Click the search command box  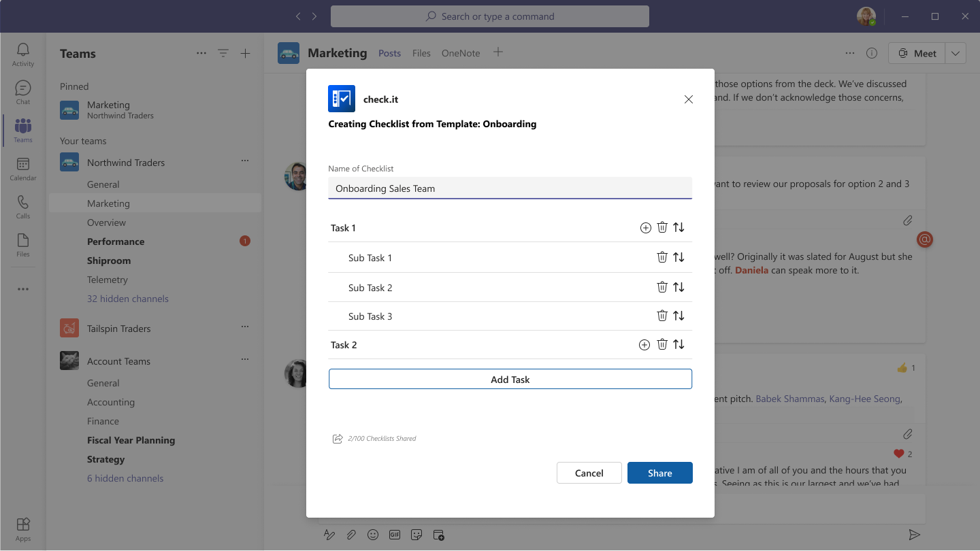pyautogui.click(x=490, y=16)
